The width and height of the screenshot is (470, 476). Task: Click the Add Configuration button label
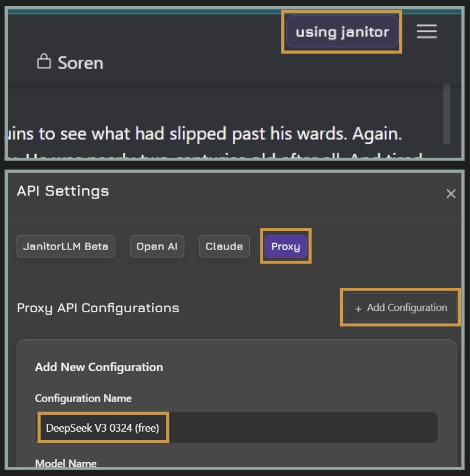(x=407, y=308)
